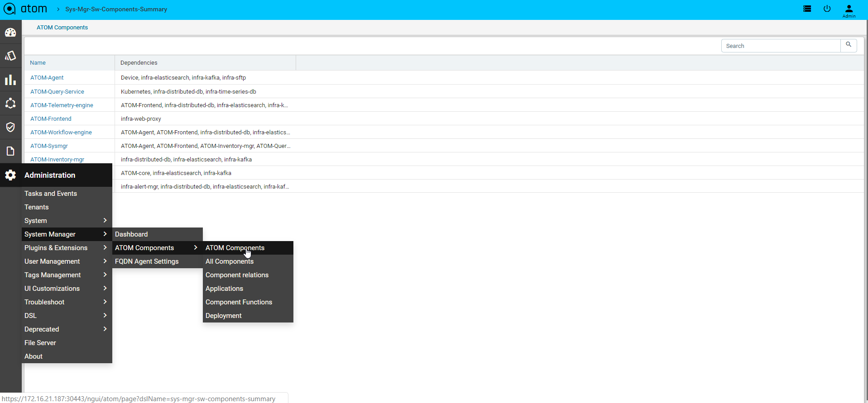This screenshot has width=868, height=403.
Task: Open the second sidebar icon below dashboard
Action: (x=10, y=56)
